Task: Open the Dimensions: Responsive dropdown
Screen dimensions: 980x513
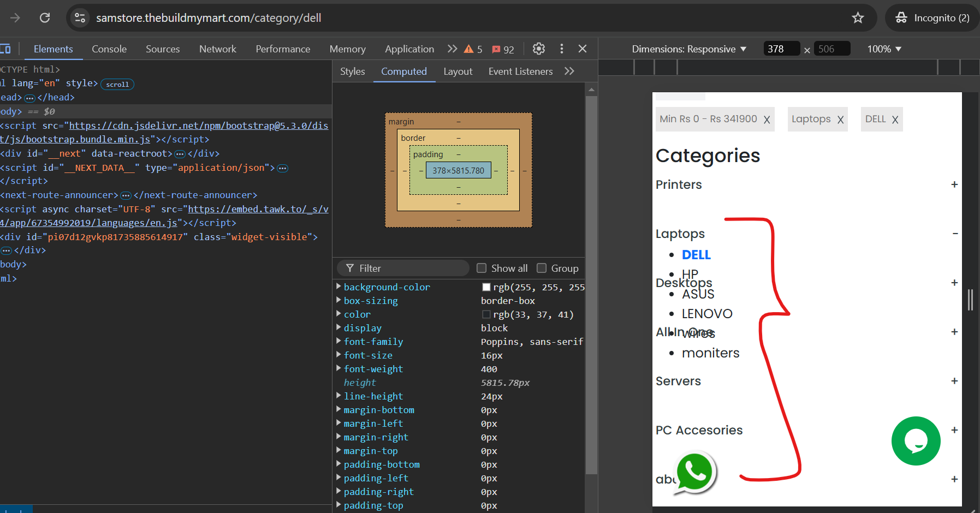Action: 689,49
